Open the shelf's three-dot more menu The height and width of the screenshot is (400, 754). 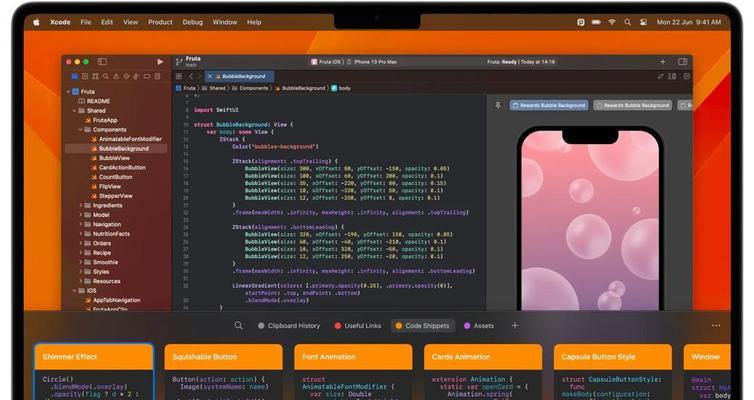click(716, 325)
